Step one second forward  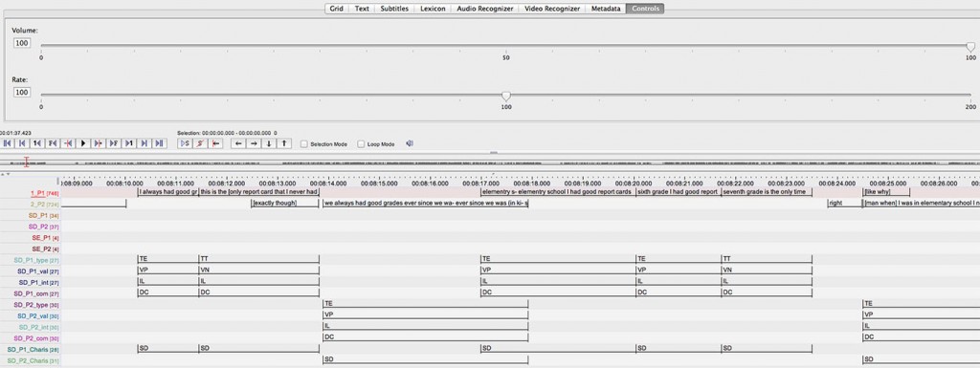(129, 143)
